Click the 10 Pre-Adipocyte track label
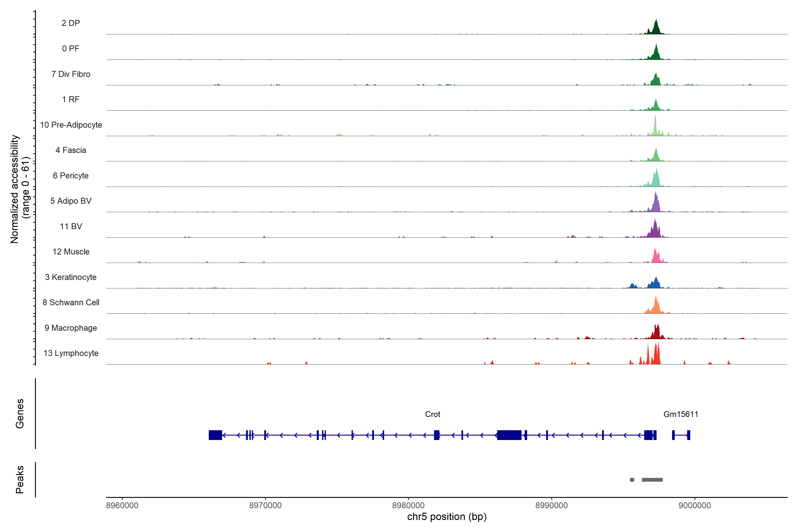This screenshot has height=532, width=798. (x=70, y=125)
